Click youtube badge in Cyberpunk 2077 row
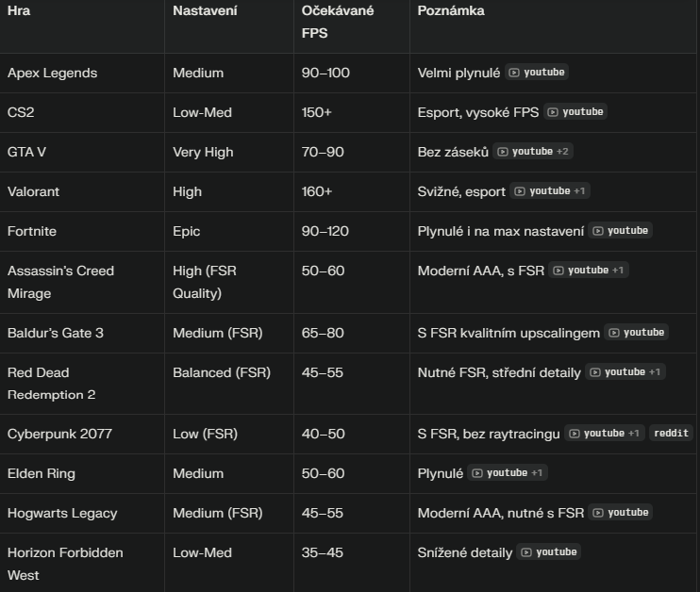 [596, 434]
